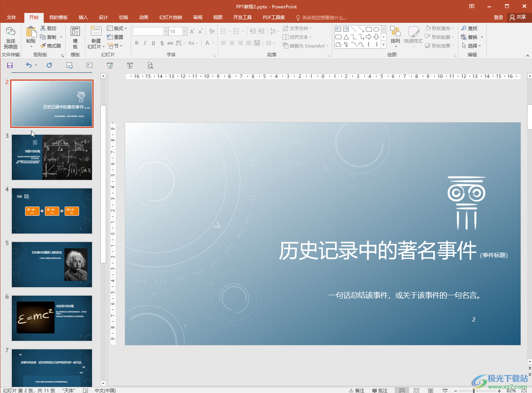Increase font size with the larger A icon

(192, 31)
